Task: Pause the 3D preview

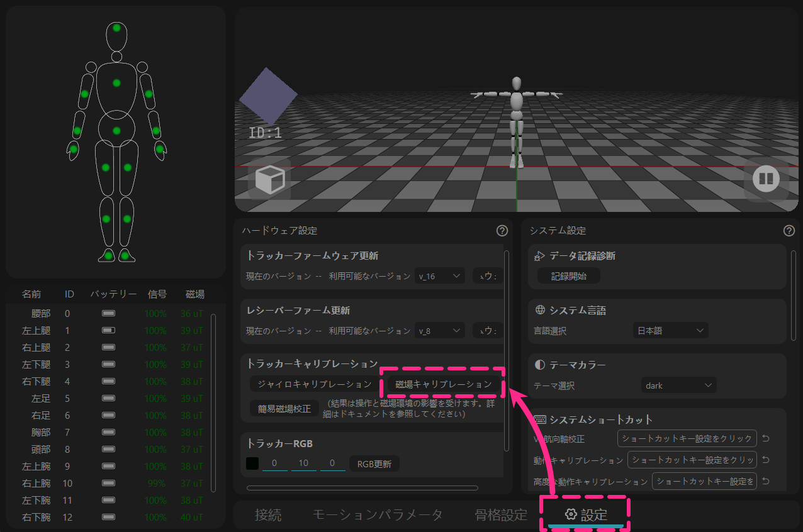Action: pyautogui.click(x=766, y=180)
